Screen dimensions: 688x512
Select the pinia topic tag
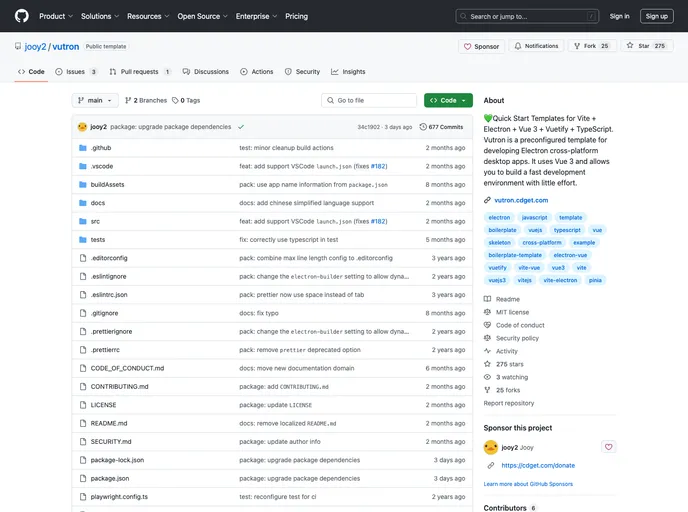click(595, 280)
